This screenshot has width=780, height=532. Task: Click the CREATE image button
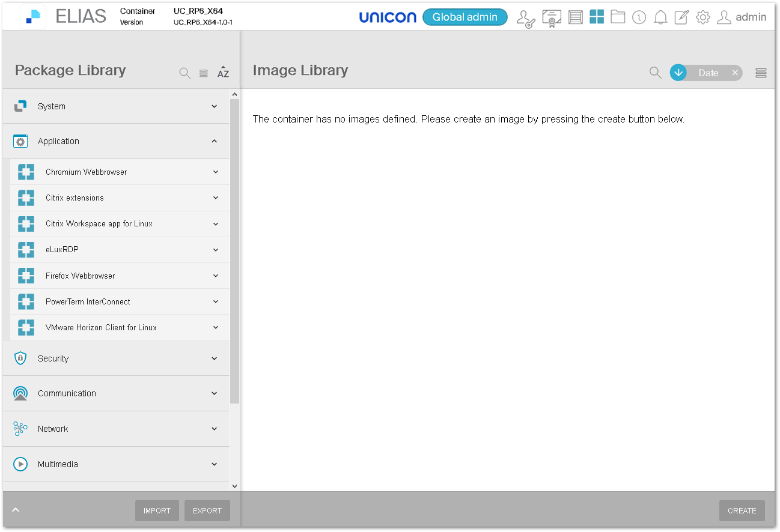(x=742, y=510)
